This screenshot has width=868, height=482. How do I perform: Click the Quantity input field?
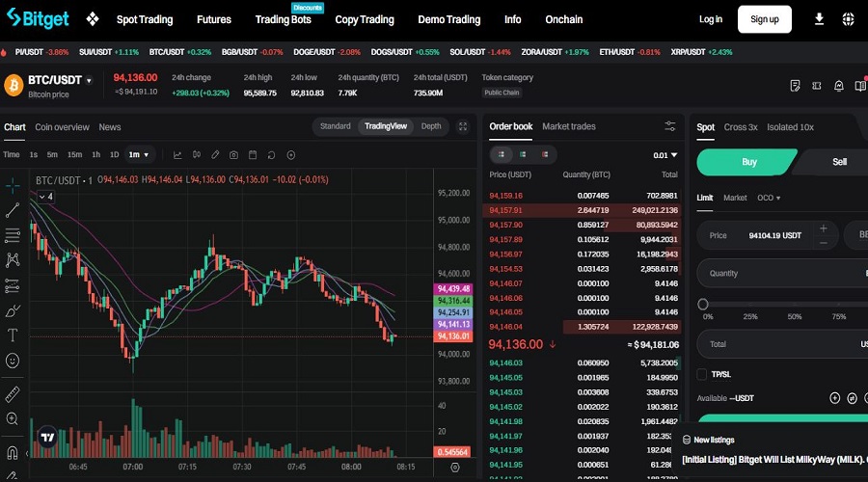(782, 274)
